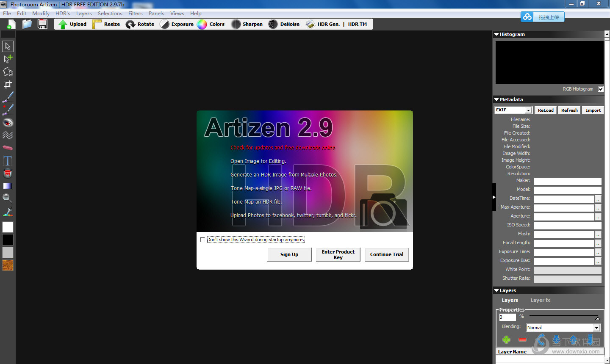Select the white foreground color swatch
610x364 pixels.
coord(8,227)
